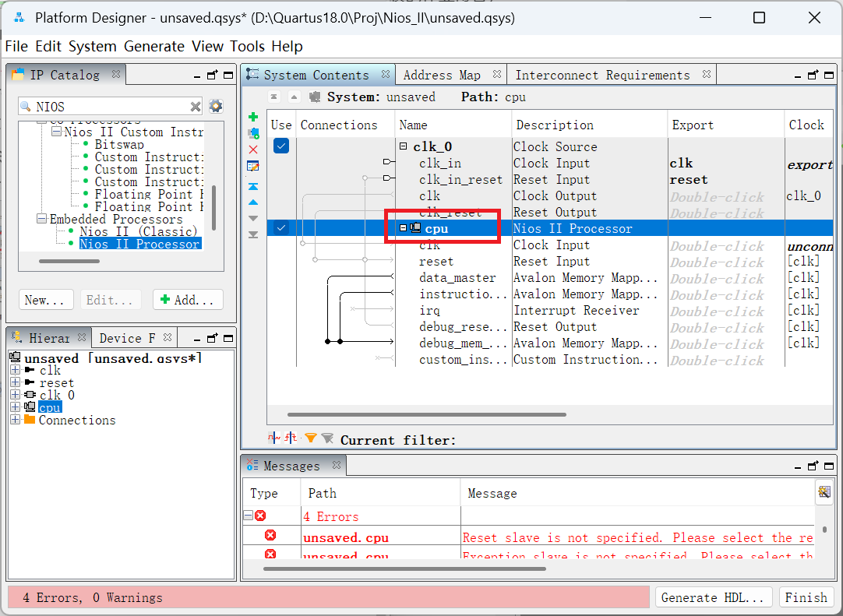The image size is (843, 616).
Task: Click the reset domains filter icon
Action: [291, 438]
